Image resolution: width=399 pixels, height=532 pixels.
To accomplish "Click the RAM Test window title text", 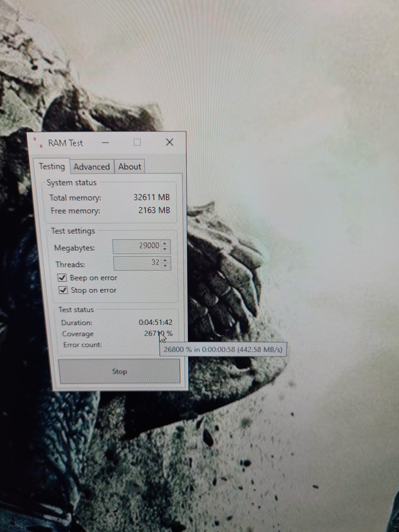I will (x=66, y=143).
